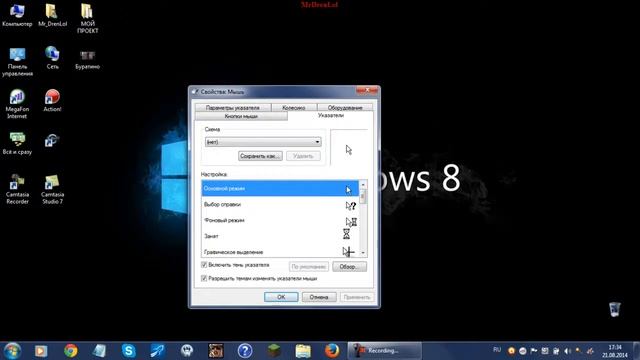Image resolution: width=640 pixels, height=360 pixels.
Task: Select the Action! desktop shortcut
Action: 52,101
